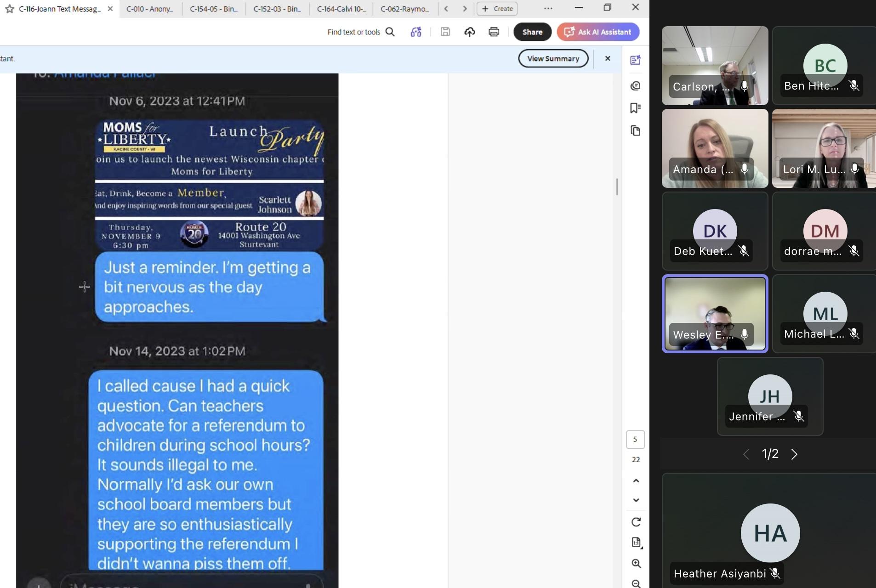This screenshot has height=588, width=876.
Task: Open the copy pages panel icon
Action: point(635,131)
